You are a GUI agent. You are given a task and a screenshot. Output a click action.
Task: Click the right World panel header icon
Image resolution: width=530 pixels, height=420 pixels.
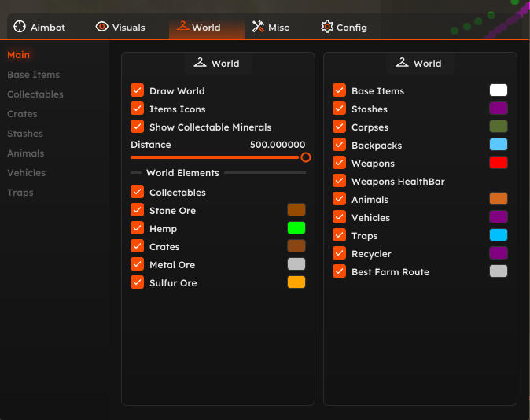tap(403, 63)
